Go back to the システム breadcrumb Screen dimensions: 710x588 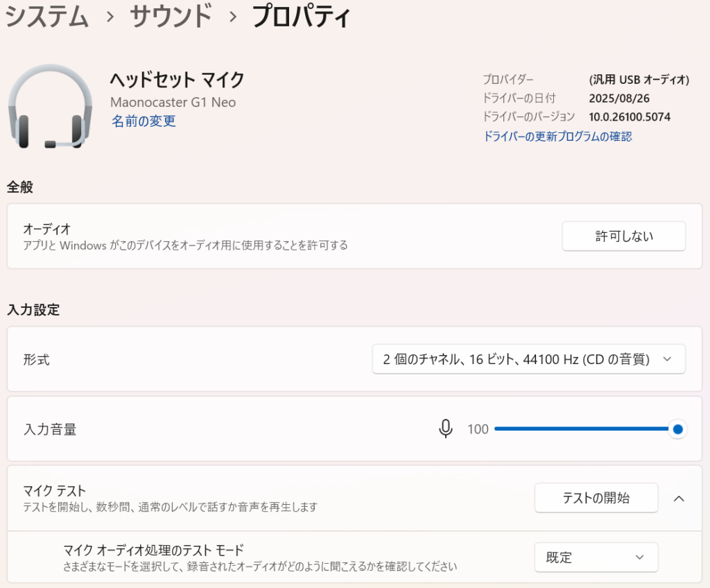(x=47, y=17)
